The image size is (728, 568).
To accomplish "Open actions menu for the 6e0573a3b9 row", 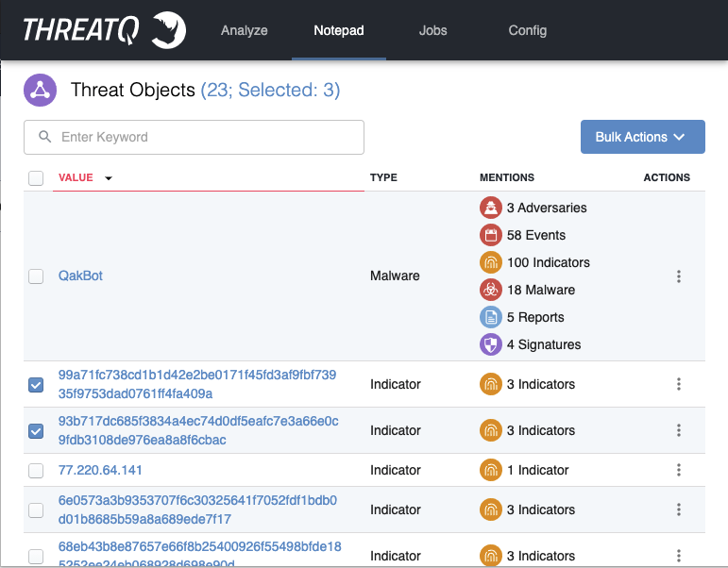I will click(x=679, y=510).
